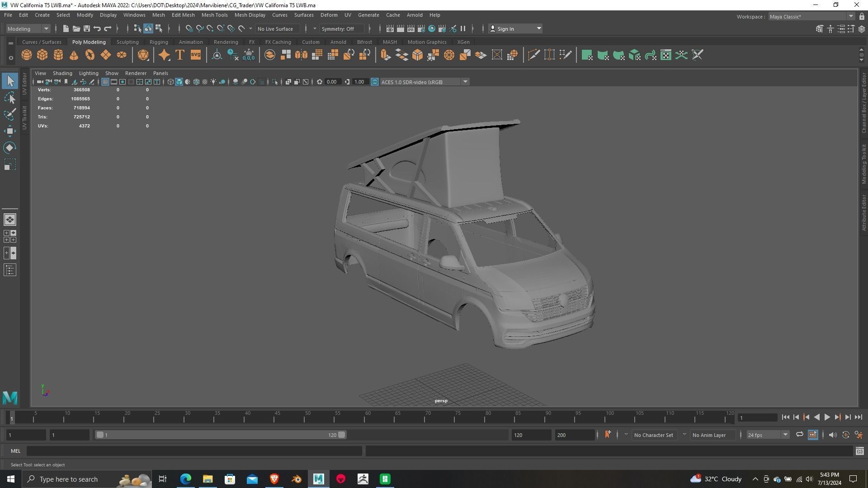The image size is (868, 488).
Task: Click the viewport gamma value field
Action: [360, 82]
